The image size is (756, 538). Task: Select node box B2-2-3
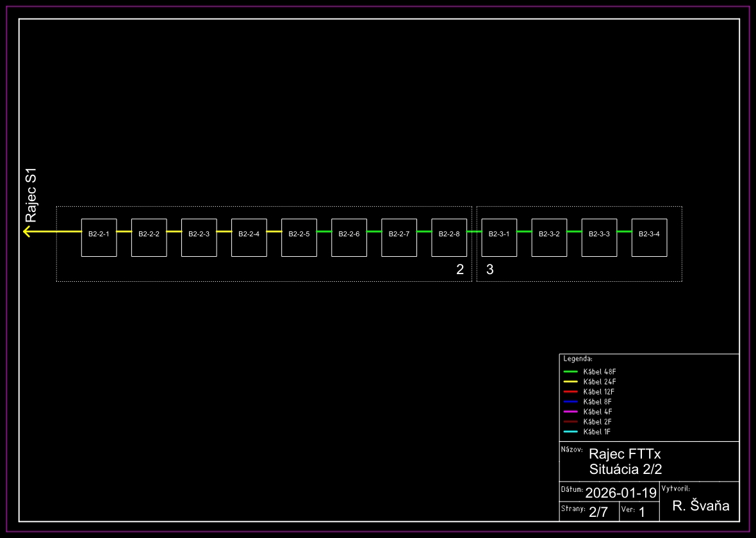199,238
